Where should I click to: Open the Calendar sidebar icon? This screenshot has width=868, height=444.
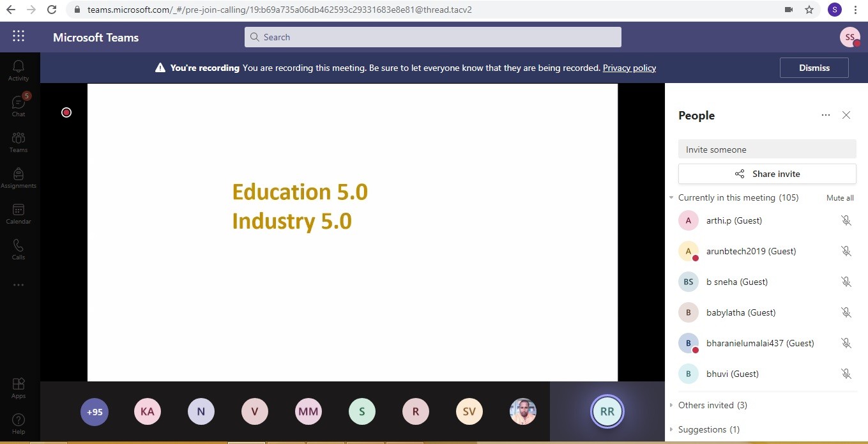point(19,213)
